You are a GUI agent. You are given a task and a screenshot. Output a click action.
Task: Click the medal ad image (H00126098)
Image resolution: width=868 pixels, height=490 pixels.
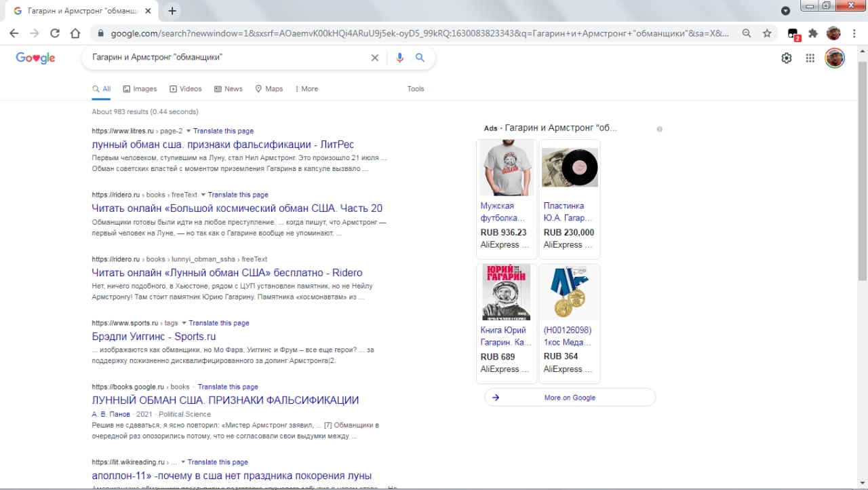click(x=570, y=292)
